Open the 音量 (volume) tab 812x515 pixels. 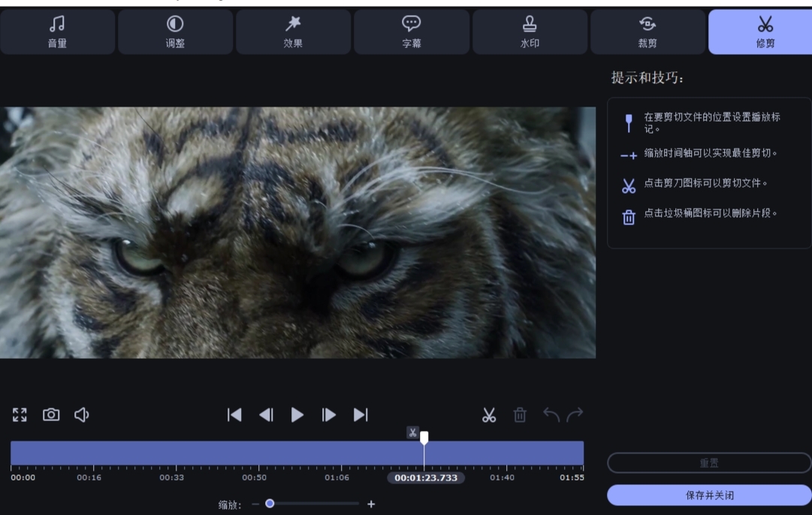point(58,32)
